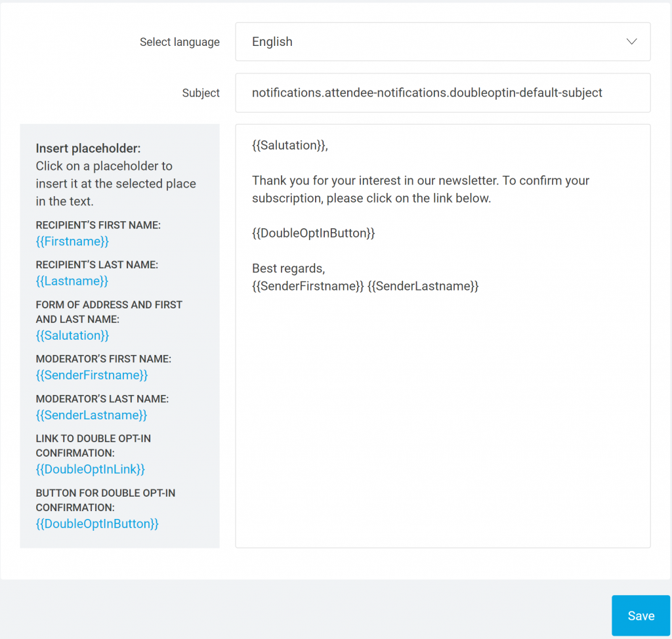The image size is (672, 639).
Task: Focus the Subject input field
Action: pyautogui.click(x=443, y=93)
